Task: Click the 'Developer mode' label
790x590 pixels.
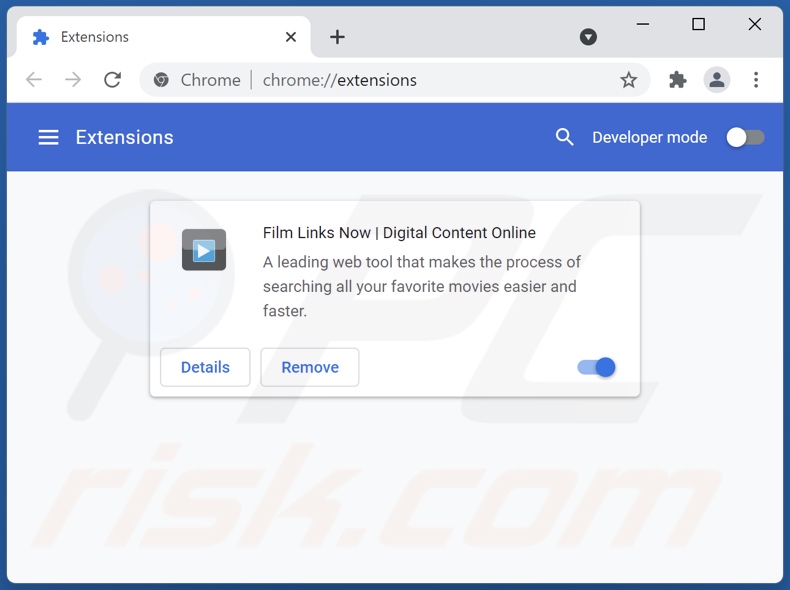Action: pos(649,137)
